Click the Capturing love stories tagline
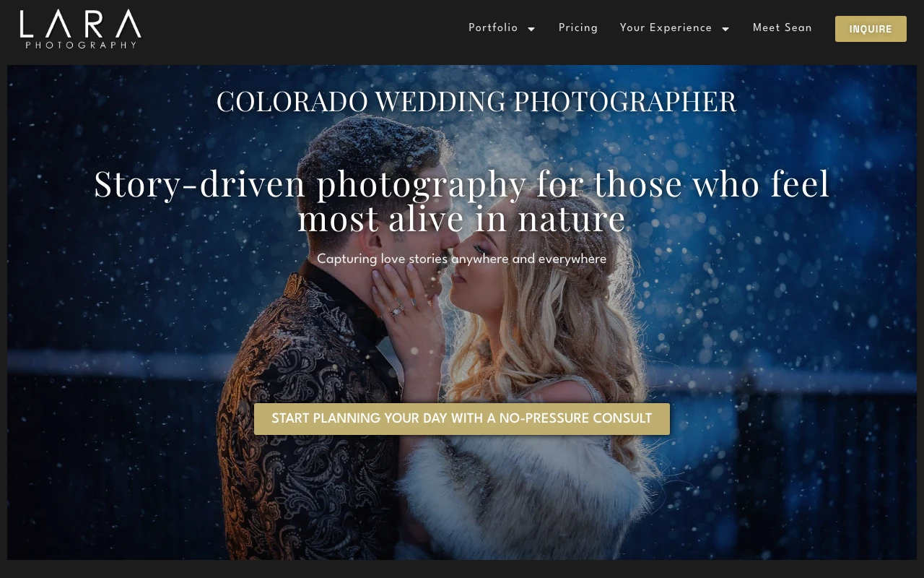This screenshot has width=924, height=578. (462, 259)
